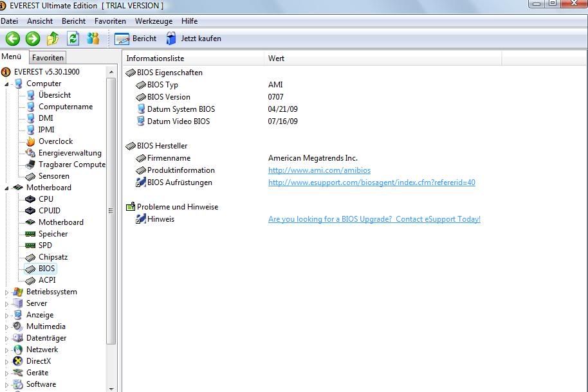The width and height of the screenshot is (588, 392).
Task: Select the Chipsatz icon
Action: pos(30,258)
